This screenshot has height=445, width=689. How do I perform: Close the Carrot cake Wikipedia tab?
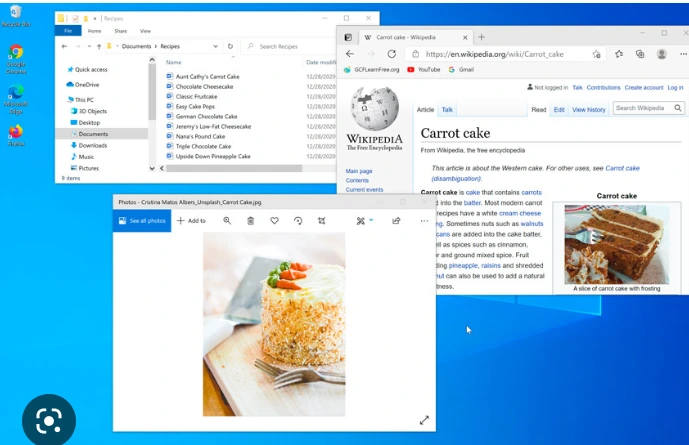(465, 38)
